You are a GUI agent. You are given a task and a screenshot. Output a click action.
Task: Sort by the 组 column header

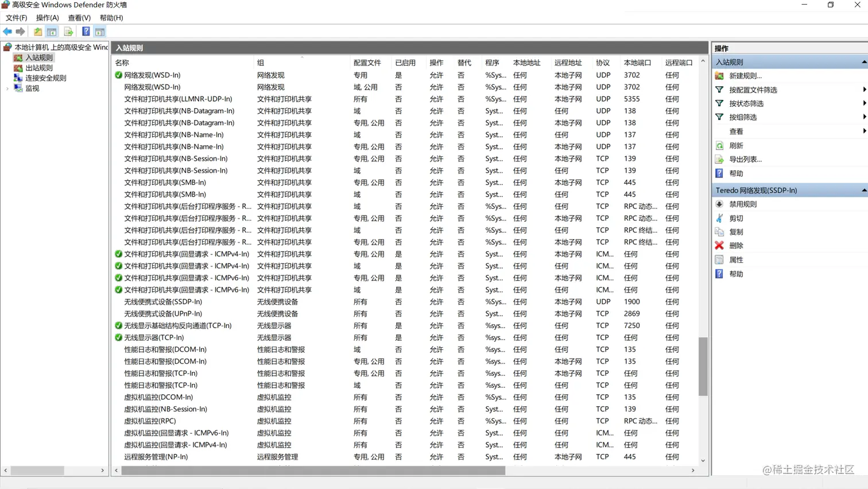pyautogui.click(x=301, y=63)
